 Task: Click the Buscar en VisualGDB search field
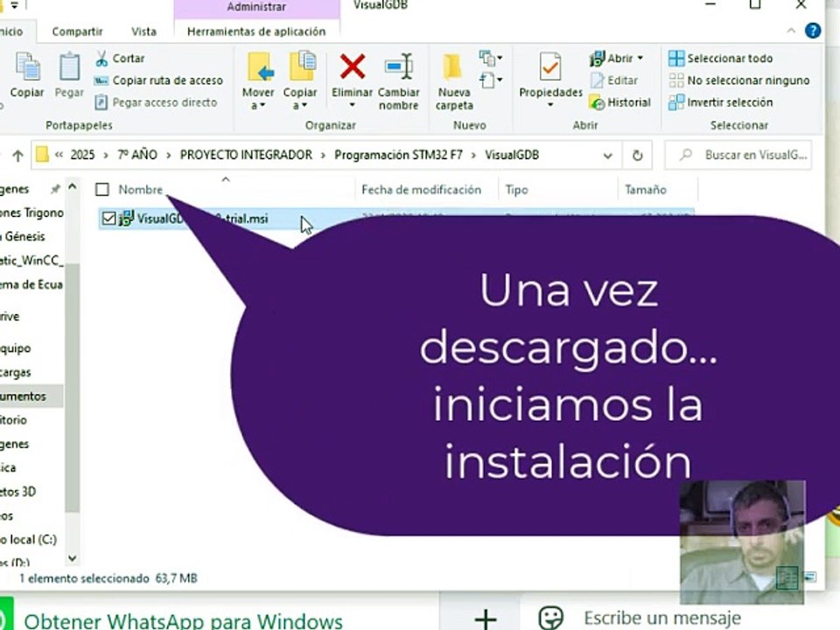(x=738, y=156)
